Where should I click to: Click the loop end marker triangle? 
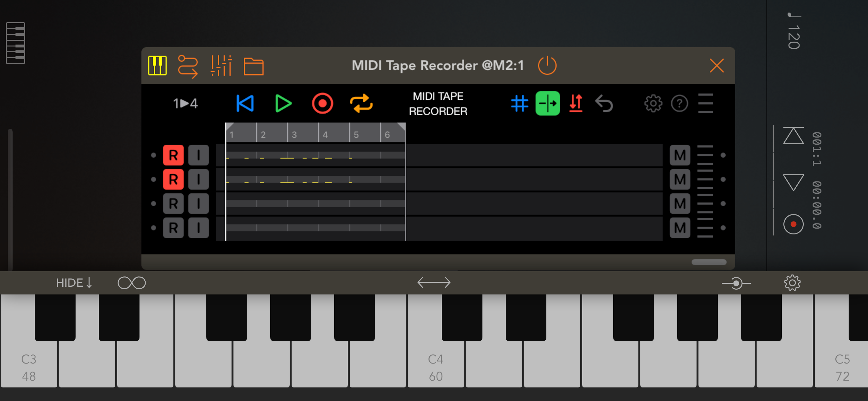tap(401, 127)
